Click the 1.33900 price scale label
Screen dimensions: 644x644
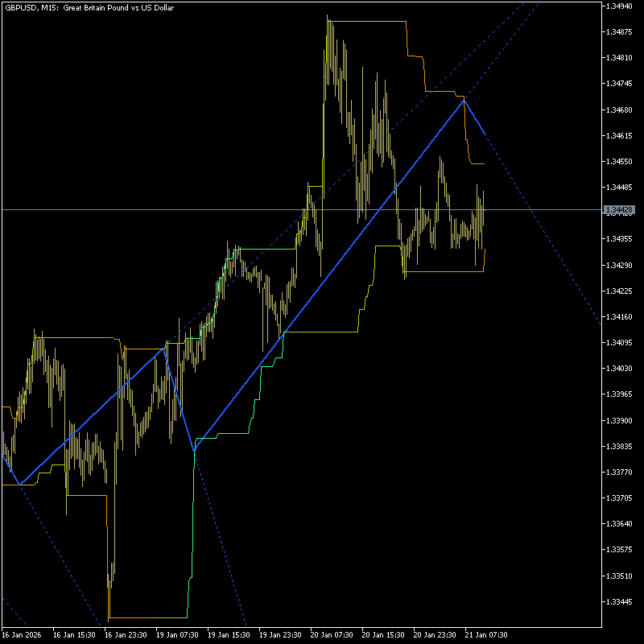click(x=621, y=420)
